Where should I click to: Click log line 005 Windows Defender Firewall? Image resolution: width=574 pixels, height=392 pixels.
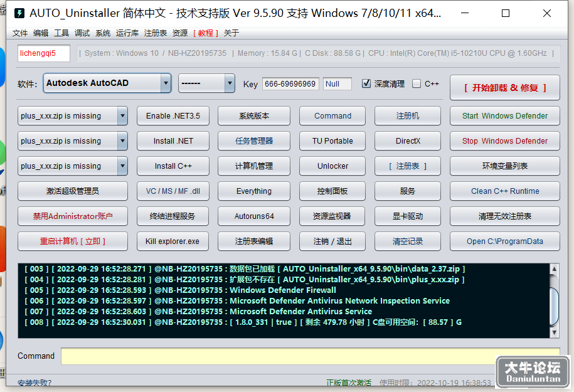click(x=180, y=290)
